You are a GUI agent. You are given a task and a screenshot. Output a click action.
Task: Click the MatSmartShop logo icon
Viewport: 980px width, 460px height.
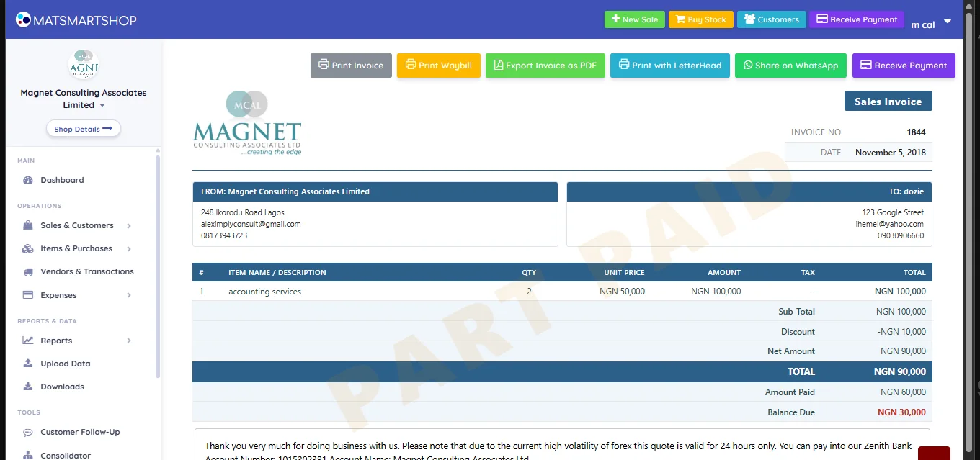(23, 19)
